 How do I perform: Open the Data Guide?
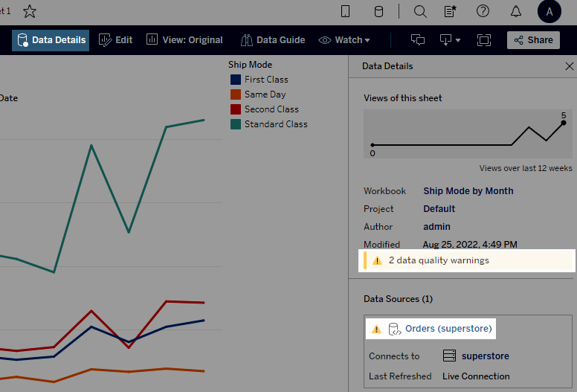click(273, 40)
